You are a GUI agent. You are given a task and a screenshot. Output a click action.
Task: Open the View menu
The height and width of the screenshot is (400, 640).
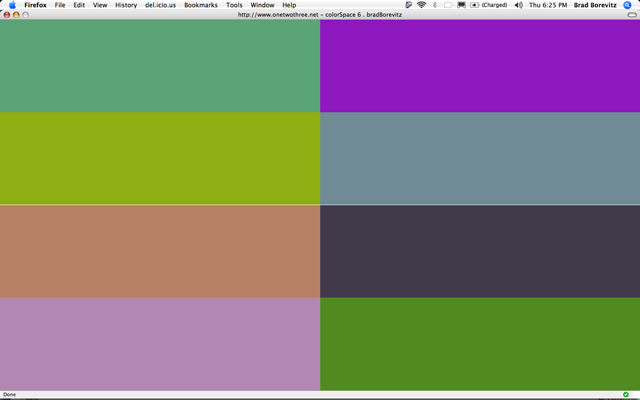(x=100, y=5)
